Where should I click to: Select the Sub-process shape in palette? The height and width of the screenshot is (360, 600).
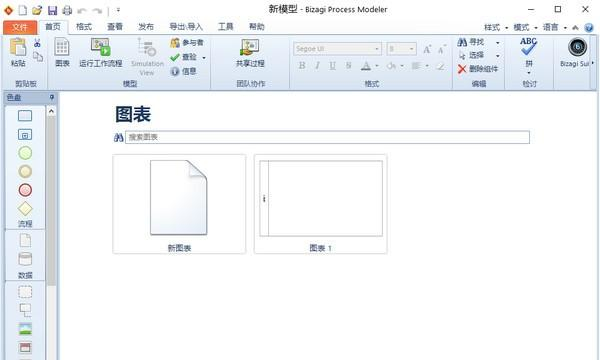tap(25, 134)
